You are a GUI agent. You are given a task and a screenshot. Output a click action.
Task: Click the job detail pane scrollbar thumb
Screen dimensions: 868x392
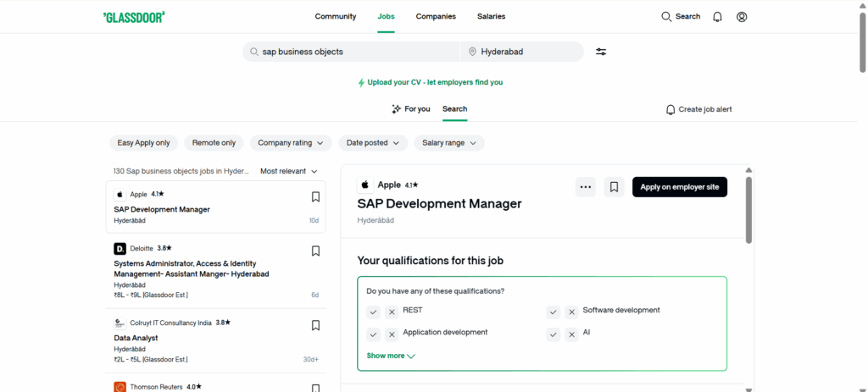[x=748, y=210]
